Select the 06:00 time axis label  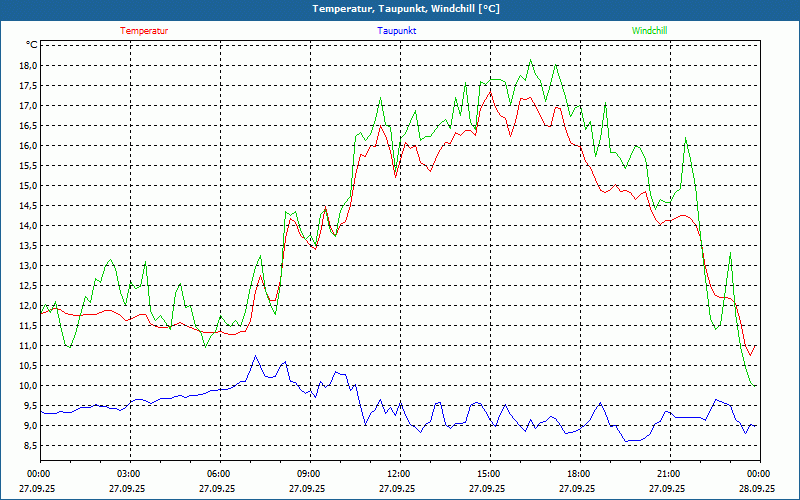[219, 474]
